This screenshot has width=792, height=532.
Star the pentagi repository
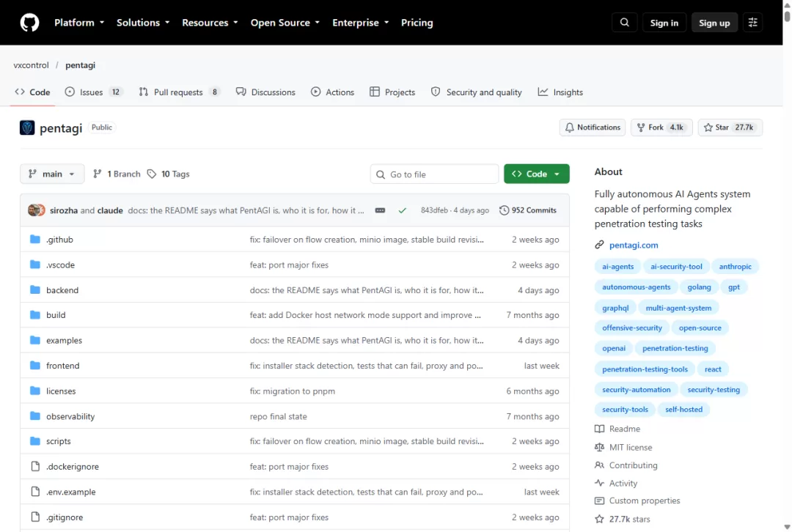click(730, 128)
